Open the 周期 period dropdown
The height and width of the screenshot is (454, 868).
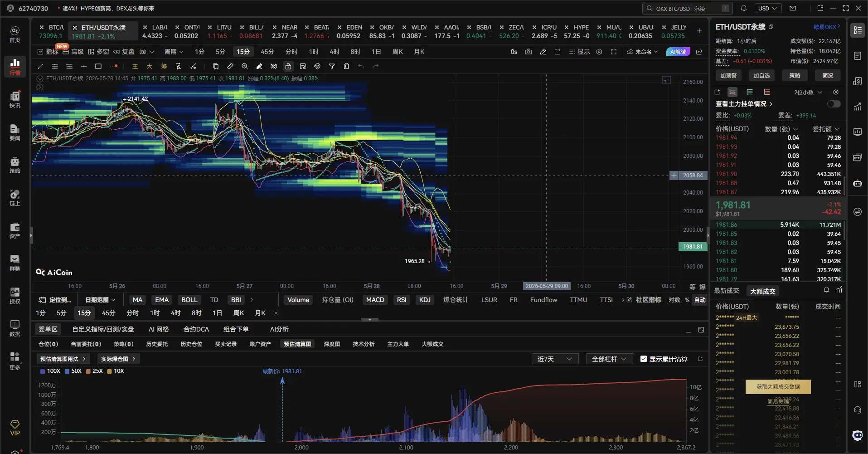tap(174, 52)
